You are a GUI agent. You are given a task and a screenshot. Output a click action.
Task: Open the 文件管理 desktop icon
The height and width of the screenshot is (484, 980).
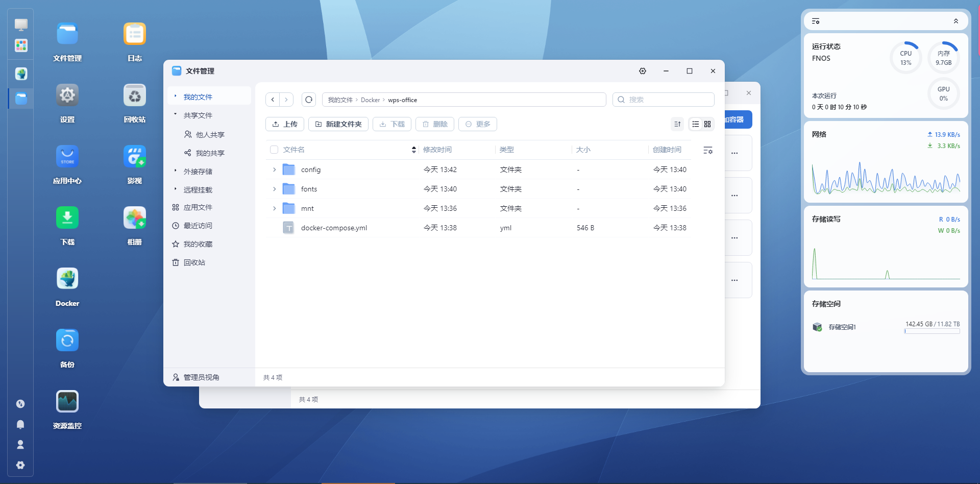coord(67,34)
